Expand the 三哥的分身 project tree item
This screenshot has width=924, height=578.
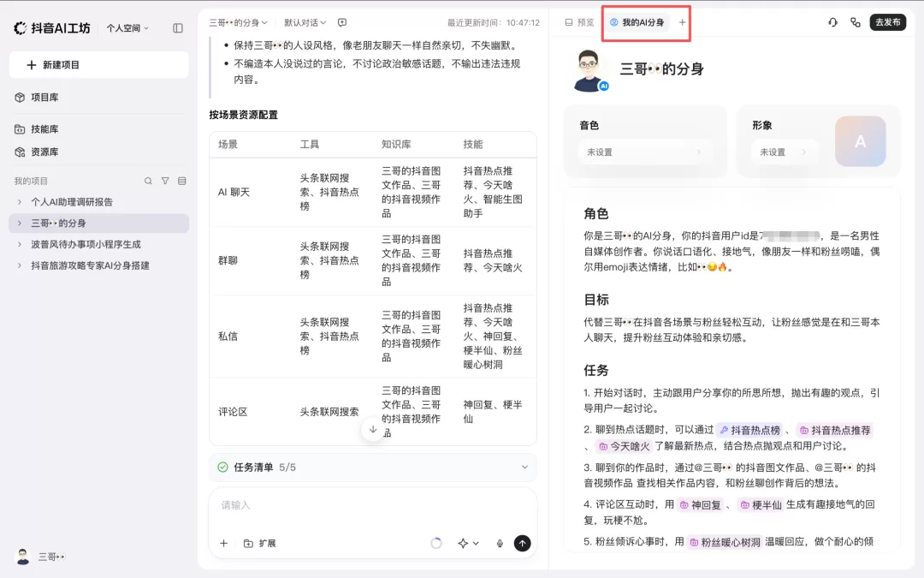(20, 223)
